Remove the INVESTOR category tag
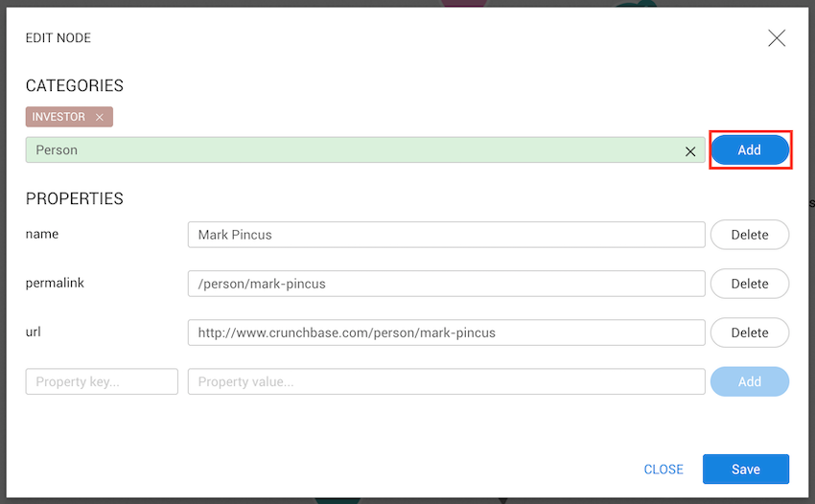Image resolution: width=815 pixels, height=504 pixels. click(x=100, y=117)
